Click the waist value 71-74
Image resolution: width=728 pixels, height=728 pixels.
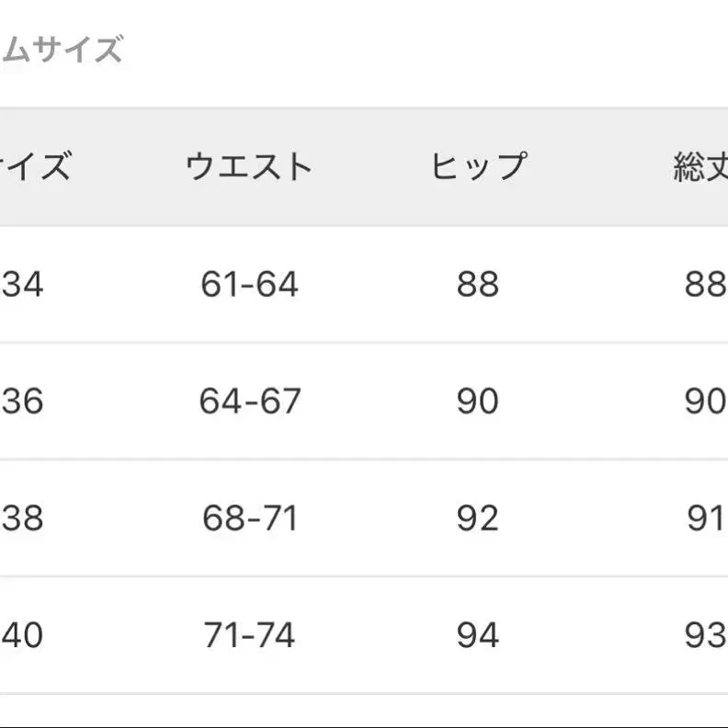coord(249,635)
